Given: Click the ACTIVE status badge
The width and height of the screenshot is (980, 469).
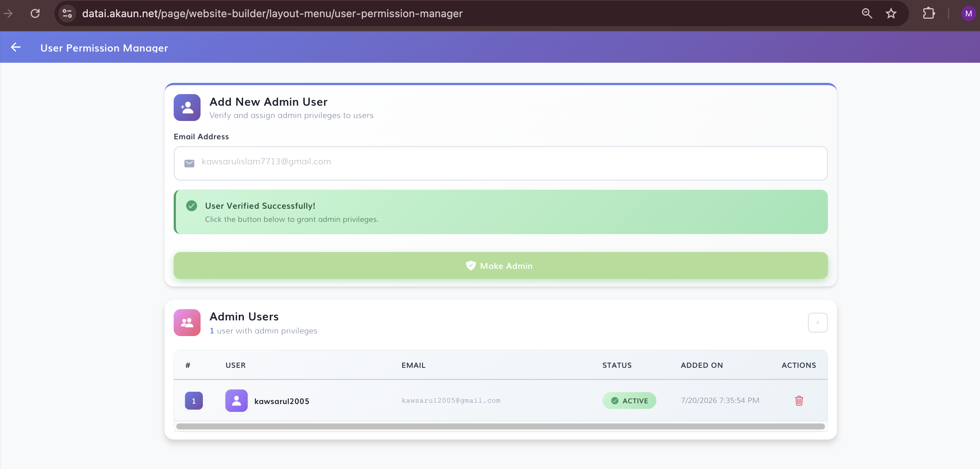Looking at the screenshot, I should pos(629,401).
